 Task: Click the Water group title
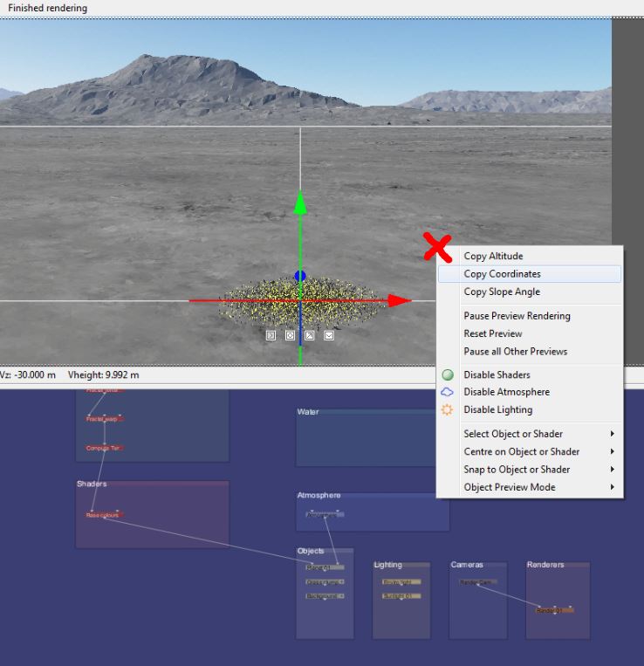(308, 412)
